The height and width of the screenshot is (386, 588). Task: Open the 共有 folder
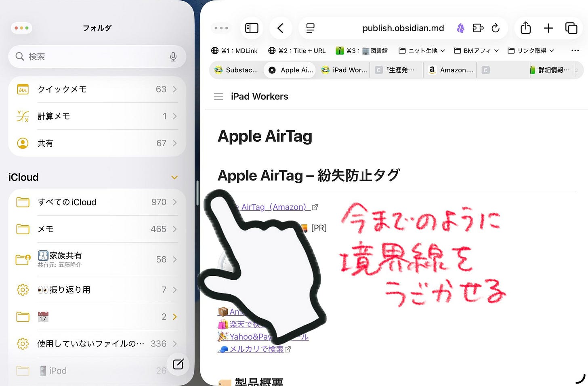pyautogui.click(x=97, y=143)
